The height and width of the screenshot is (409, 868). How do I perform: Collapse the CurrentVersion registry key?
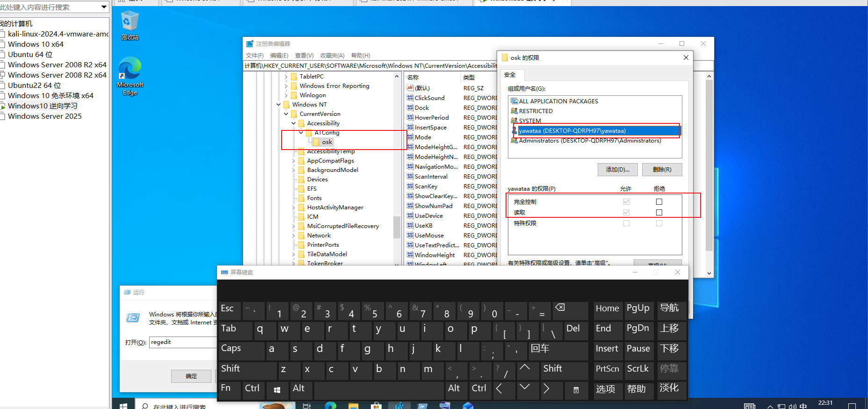point(286,114)
